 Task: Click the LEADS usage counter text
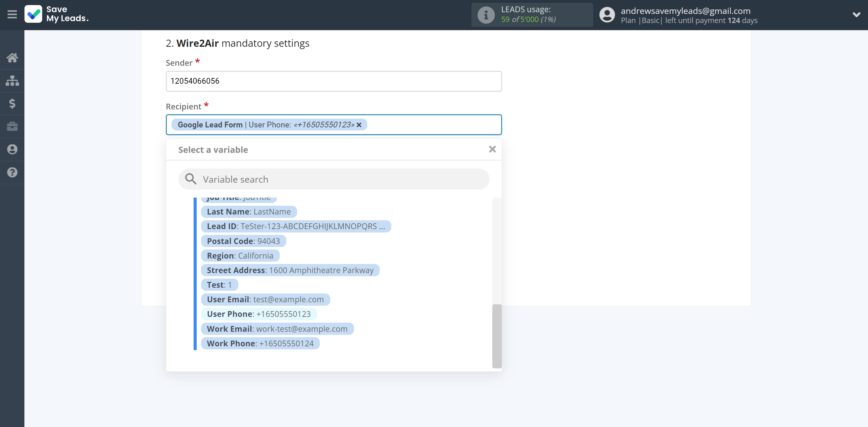pos(529,19)
